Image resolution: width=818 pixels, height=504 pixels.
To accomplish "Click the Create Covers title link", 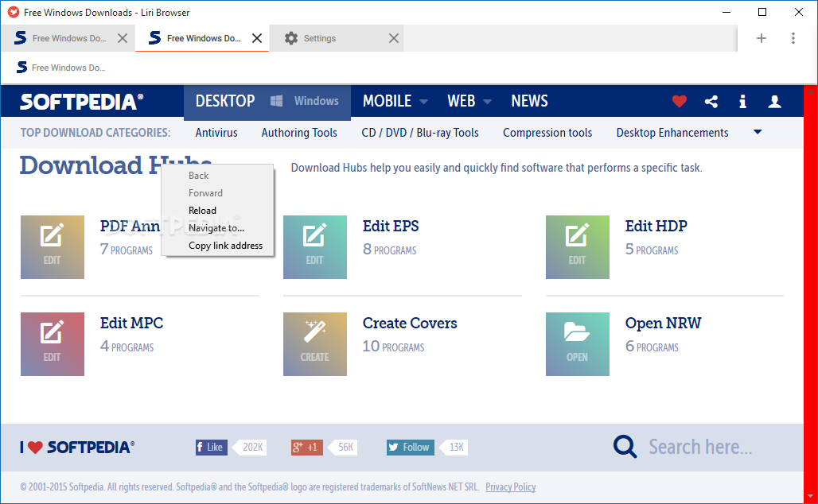I will click(410, 323).
